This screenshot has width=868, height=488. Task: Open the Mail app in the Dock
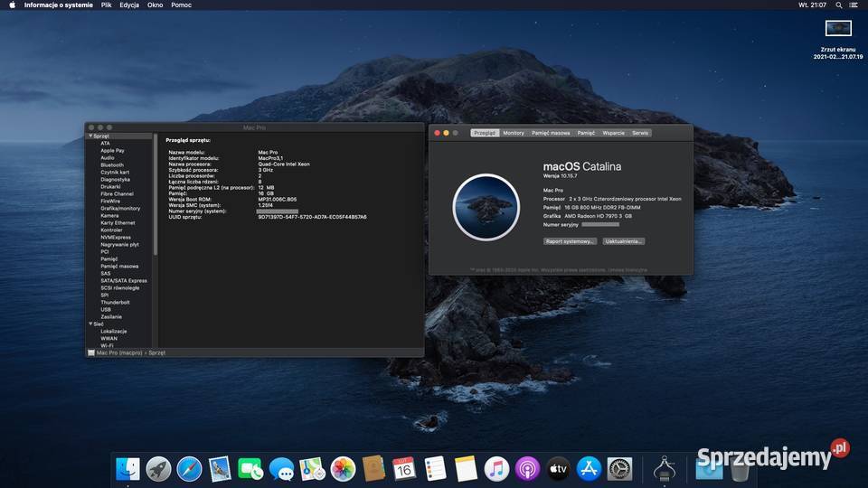click(220, 469)
